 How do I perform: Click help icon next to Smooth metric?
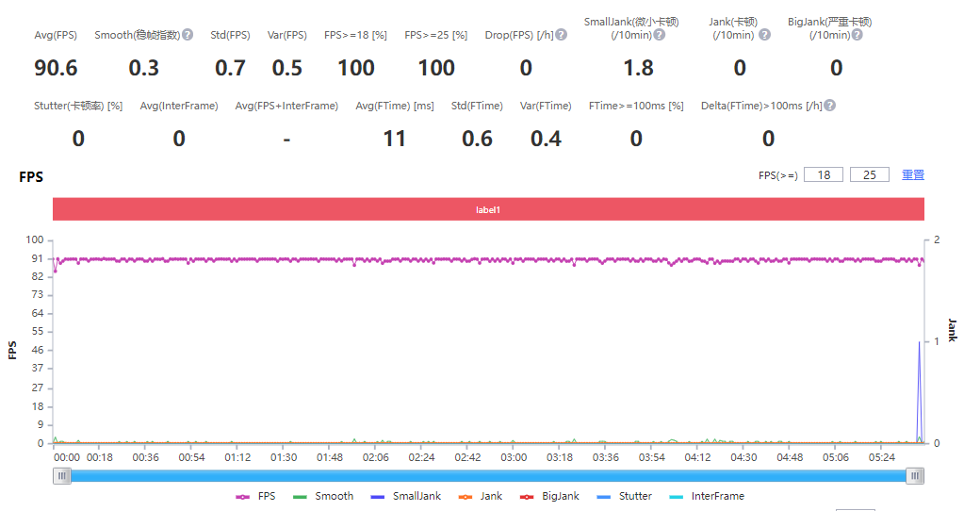point(188,35)
